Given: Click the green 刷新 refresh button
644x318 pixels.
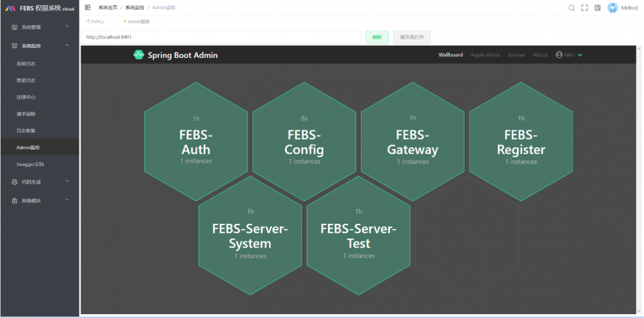Looking at the screenshot, I should point(376,37).
